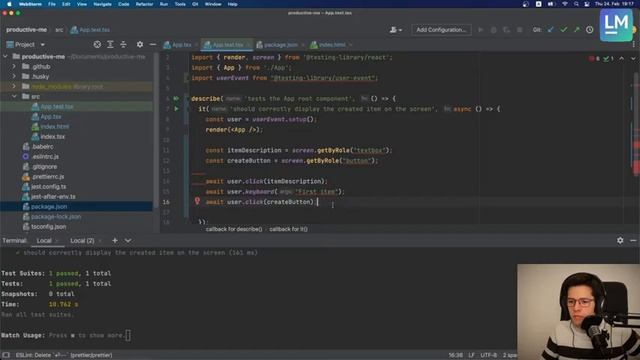Select App.tsx in project tree

tap(51, 116)
